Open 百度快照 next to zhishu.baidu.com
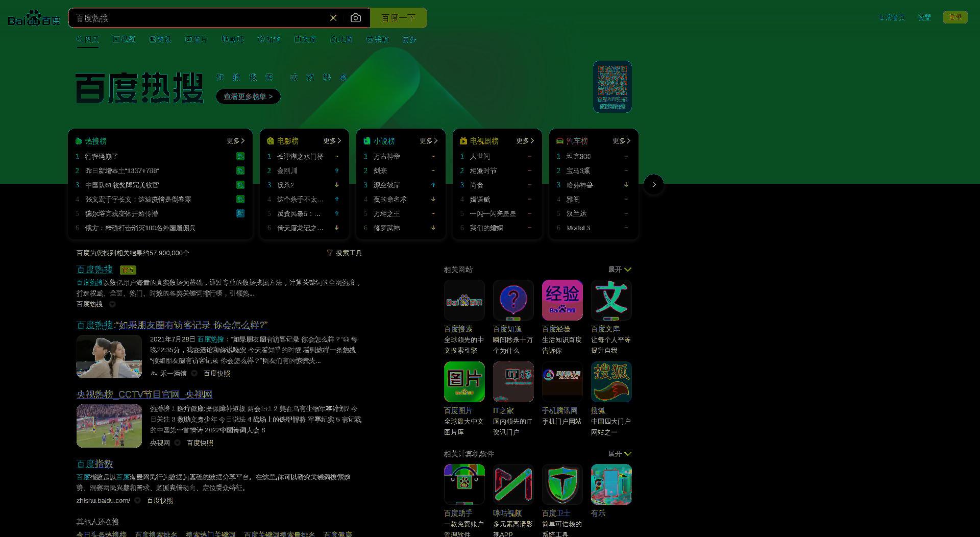Screen dimensions: 980x537 coord(160,500)
